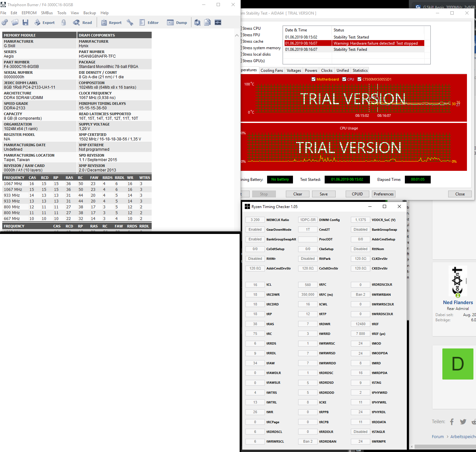Screen dimensions: 476x452
Task: Switch to the Clocks tab in AIDA64
Action: point(327,71)
